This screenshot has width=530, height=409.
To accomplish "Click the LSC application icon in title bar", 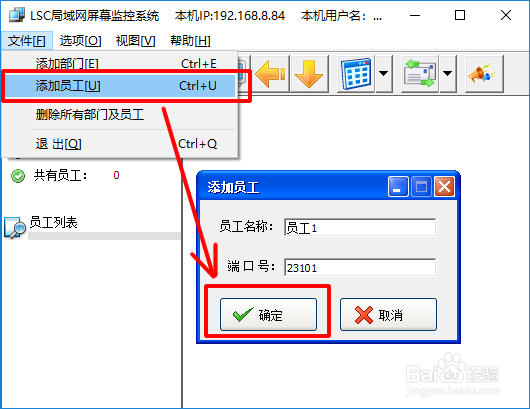I will tap(17, 15).
